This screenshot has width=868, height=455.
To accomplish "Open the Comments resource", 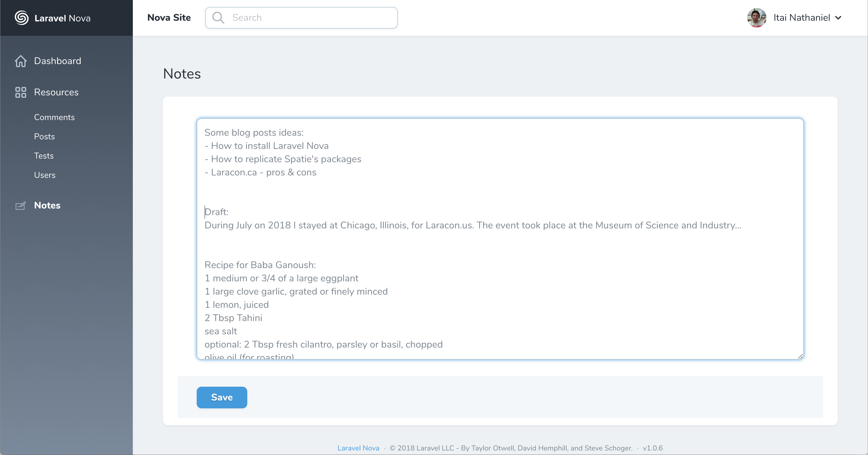I will point(54,117).
